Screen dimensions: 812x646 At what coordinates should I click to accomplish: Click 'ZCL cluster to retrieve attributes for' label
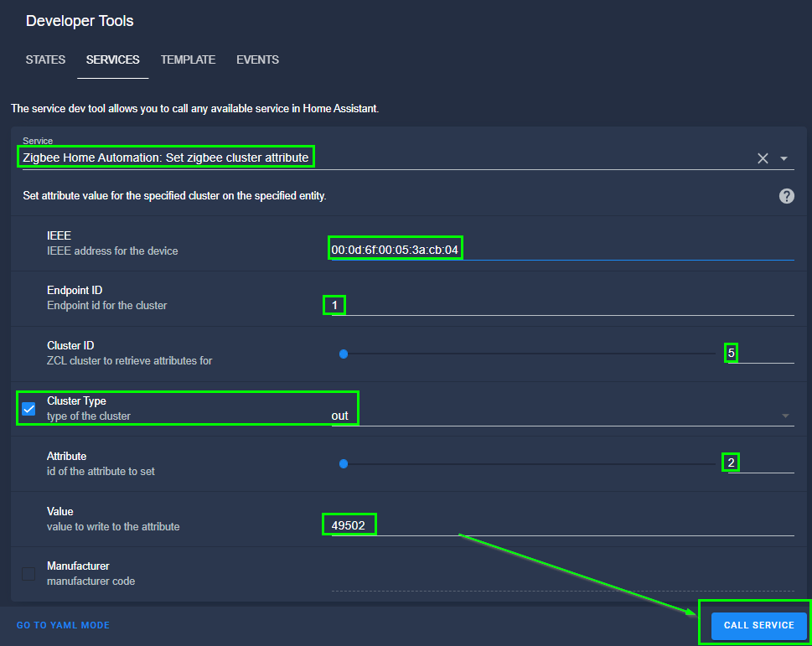129,361
